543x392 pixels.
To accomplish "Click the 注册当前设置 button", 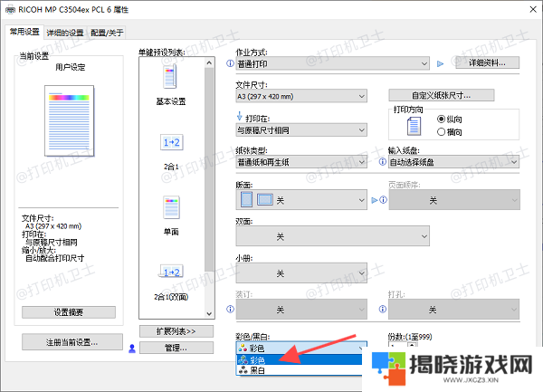I will coord(72,342).
